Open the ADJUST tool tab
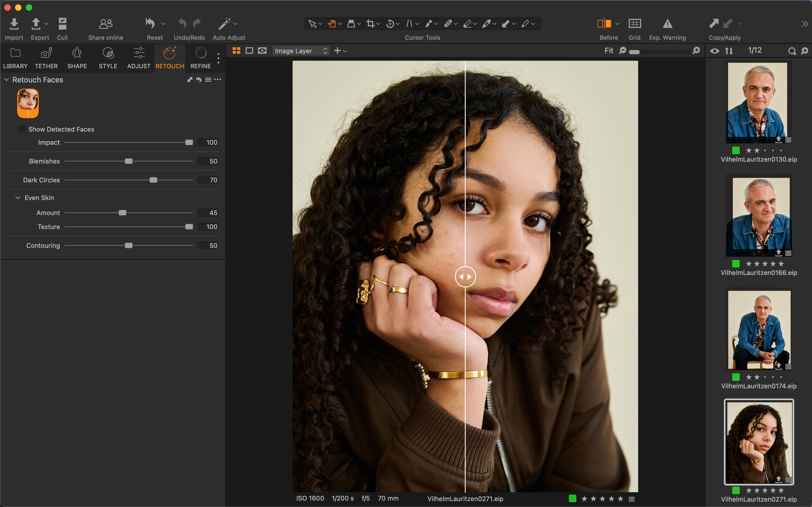812x507 pixels. (x=138, y=58)
